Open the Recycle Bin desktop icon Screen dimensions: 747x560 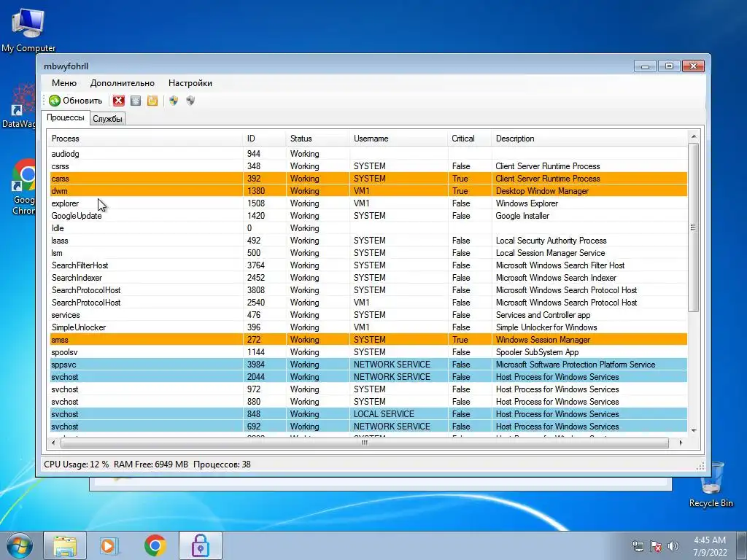coord(711,485)
